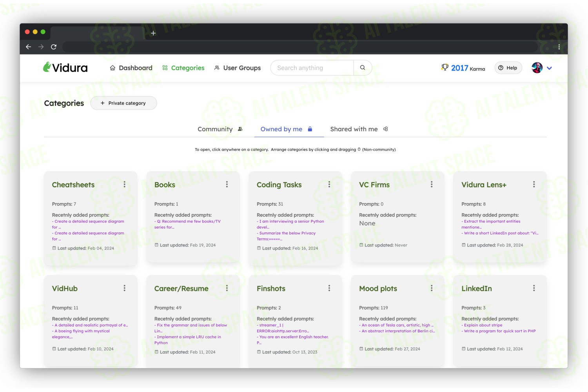Create a new Private category

(123, 103)
